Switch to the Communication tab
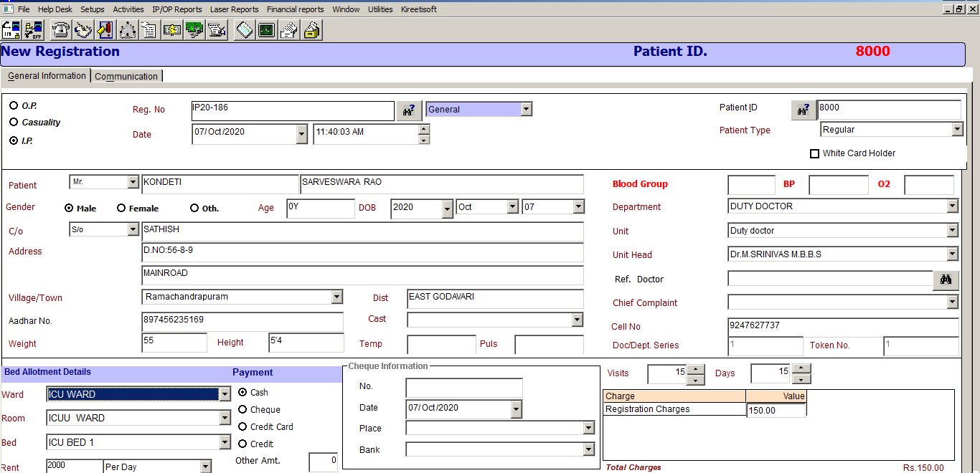Viewport: 980px width, 473px height. 126,77
